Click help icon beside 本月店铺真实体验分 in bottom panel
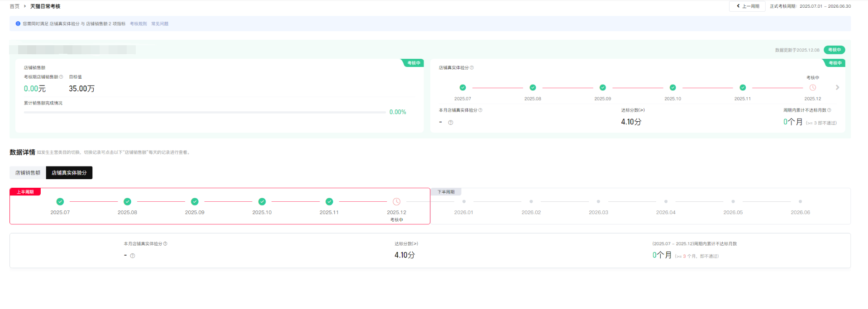Viewport: 868px width, 309px height. pos(165,244)
